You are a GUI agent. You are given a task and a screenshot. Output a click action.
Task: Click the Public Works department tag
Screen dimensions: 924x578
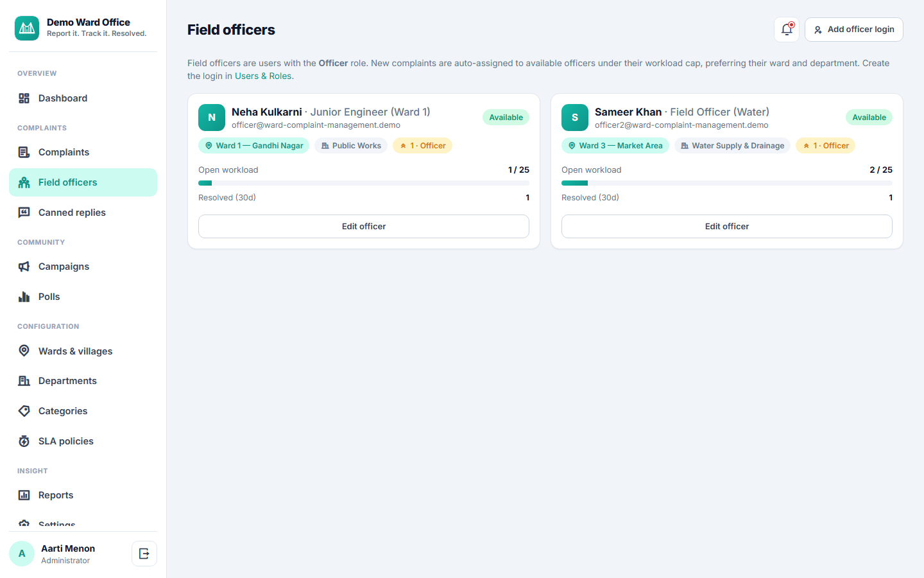[351, 146]
